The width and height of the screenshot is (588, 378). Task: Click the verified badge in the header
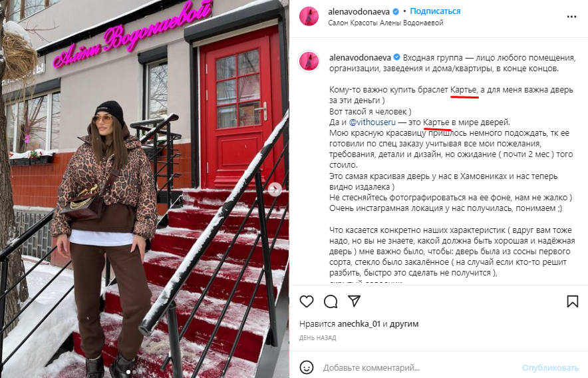click(396, 11)
